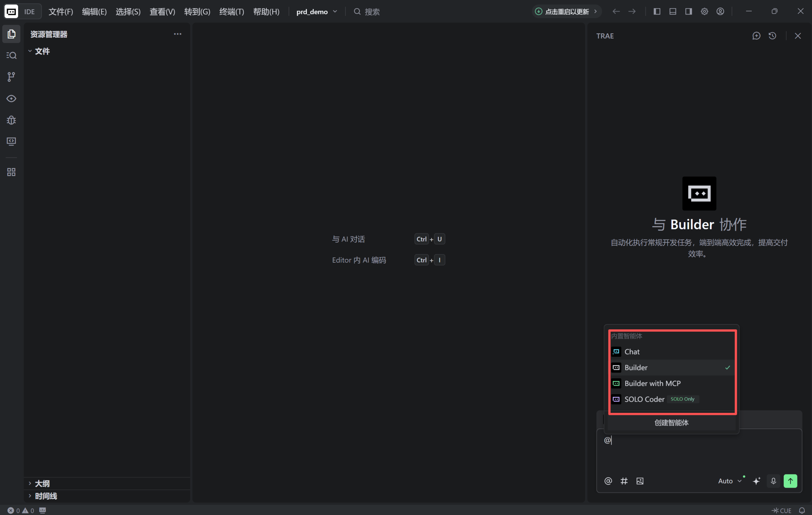Viewport: 812px width, 515px height.
Task: Open the Extensions grid icon
Action: (x=11, y=172)
